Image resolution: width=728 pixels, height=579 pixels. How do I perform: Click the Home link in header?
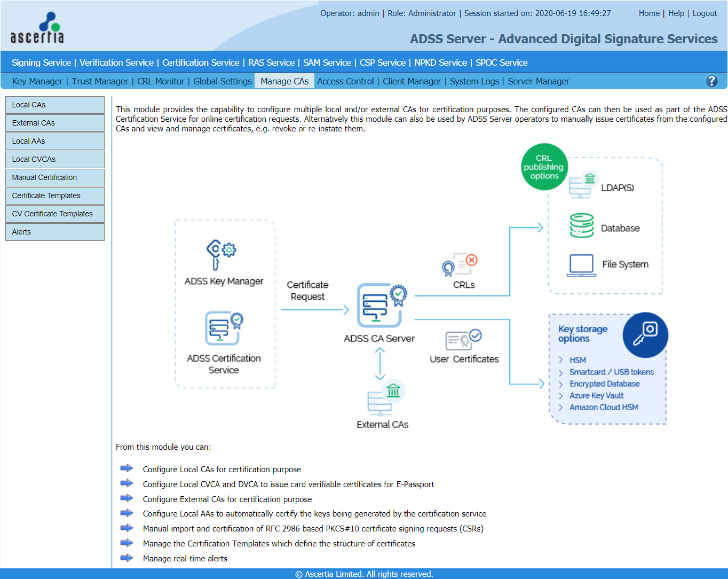pos(649,13)
